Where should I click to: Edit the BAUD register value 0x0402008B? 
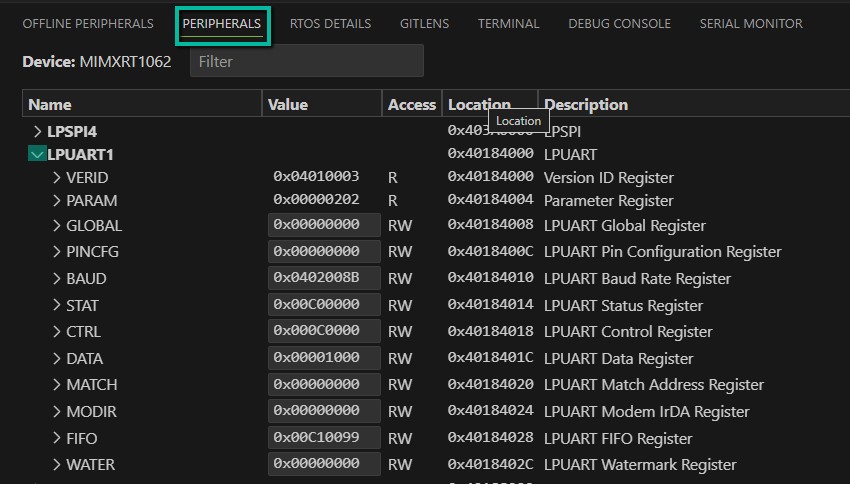coord(324,279)
